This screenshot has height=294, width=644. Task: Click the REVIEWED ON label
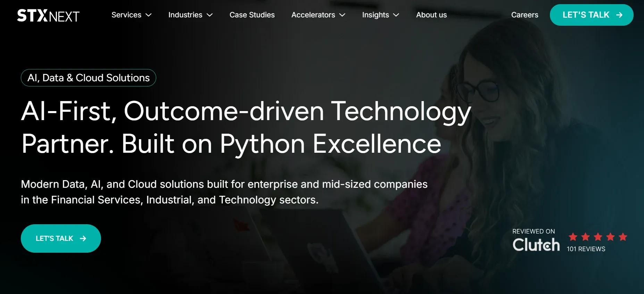coord(534,232)
